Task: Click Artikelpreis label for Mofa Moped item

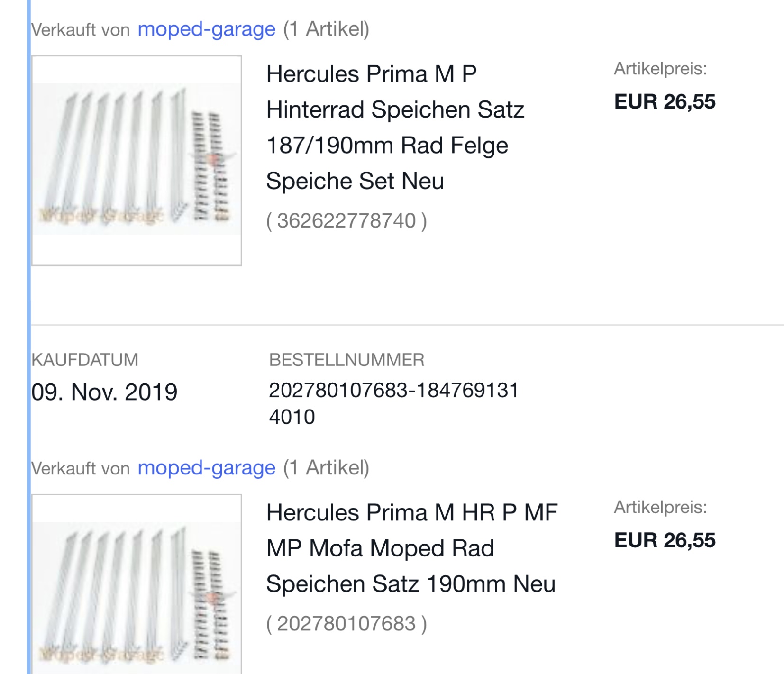Action: pyautogui.click(x=660, y=507)
